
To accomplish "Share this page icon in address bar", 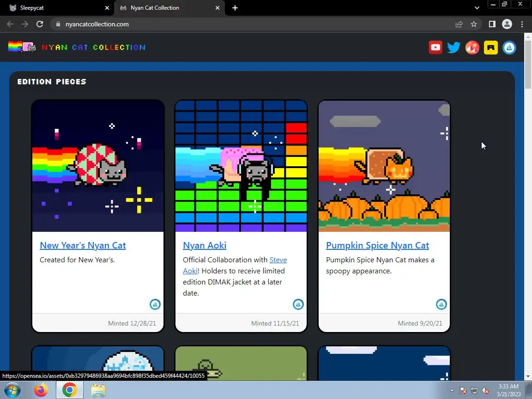I will [x=459, y=24].
